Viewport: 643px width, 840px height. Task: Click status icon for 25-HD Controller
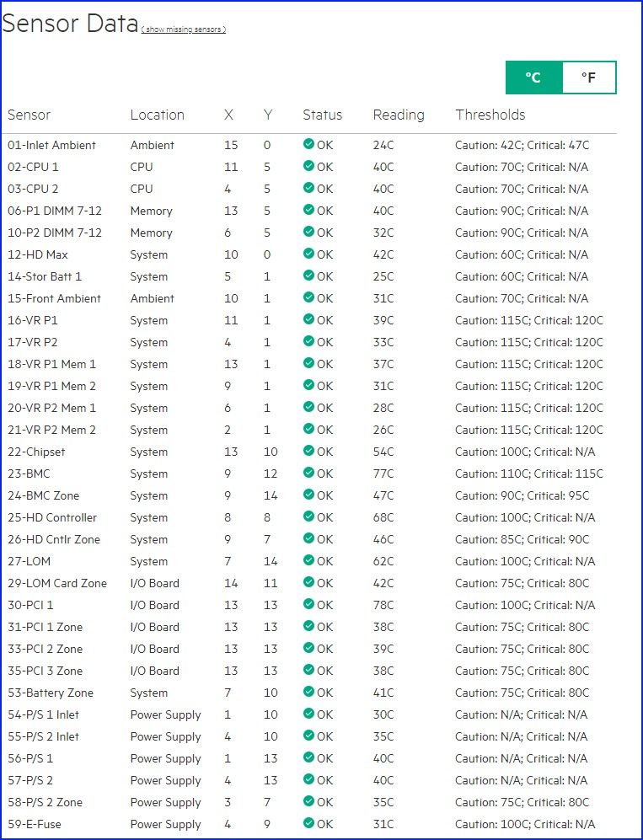click(x=308, y=516)
